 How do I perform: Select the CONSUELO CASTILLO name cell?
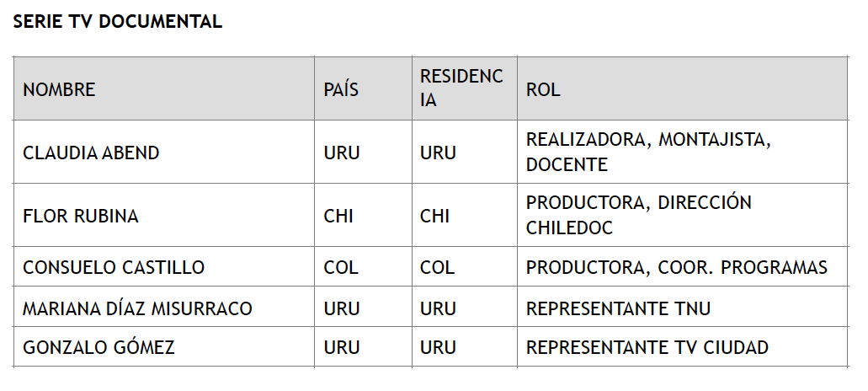pyautogui.click(x=164, y=267)
